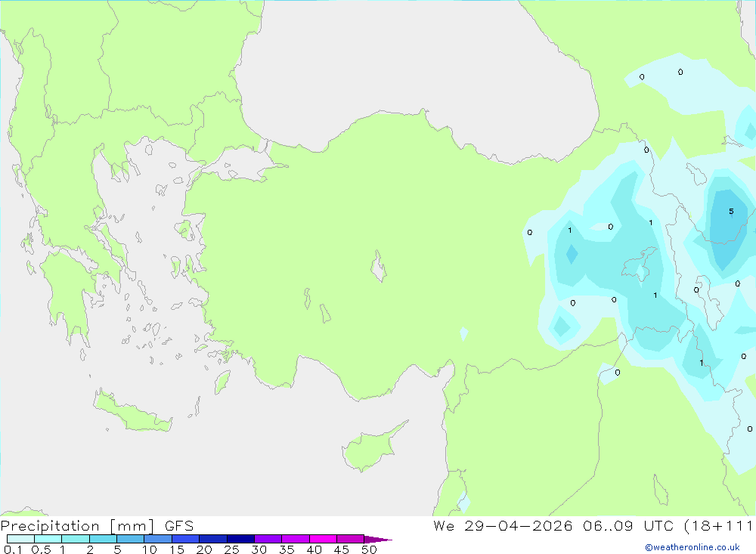Click the legend label '40'
The image size is (756, 554).
(314, 549)
